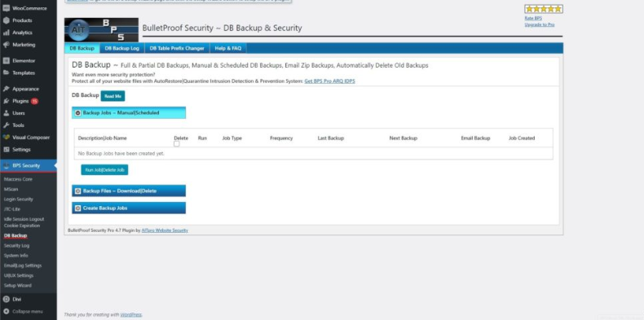
Task: Open WooCommerce in the sidebar menu
Action: [x=29, y=8]
